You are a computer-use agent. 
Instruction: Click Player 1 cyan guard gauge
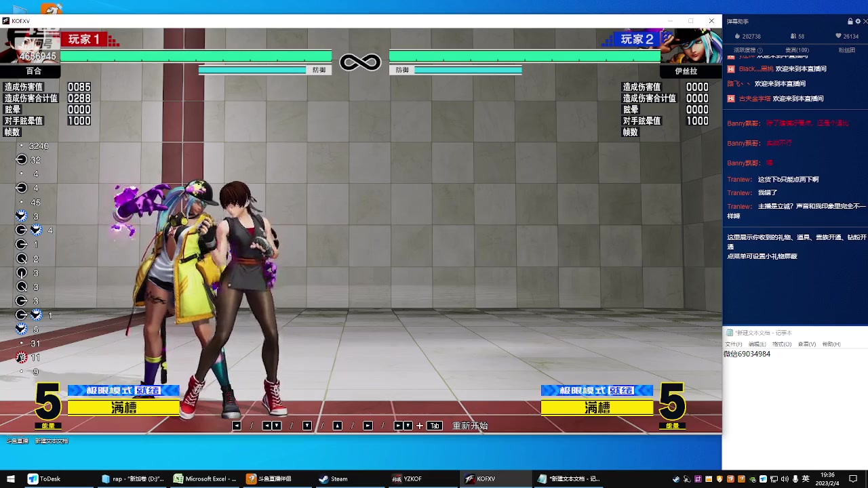(252, 70)
